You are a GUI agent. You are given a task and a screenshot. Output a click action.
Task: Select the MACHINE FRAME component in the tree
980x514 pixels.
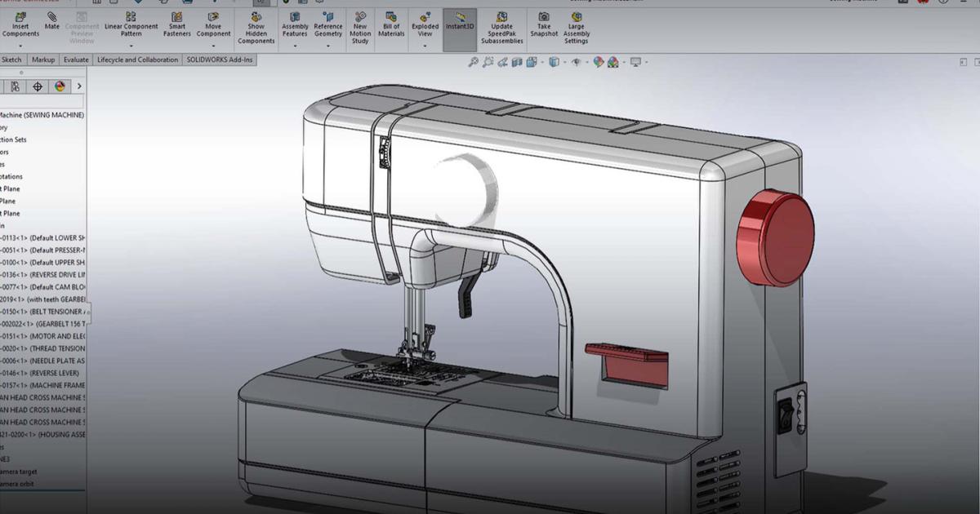click(x=45, y=384)
